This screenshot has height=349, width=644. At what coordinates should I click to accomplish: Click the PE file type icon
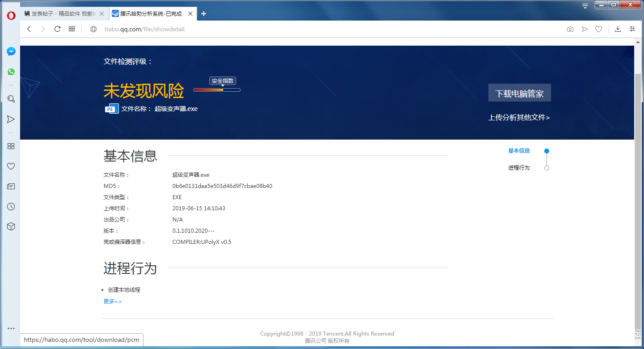click(112, 109)
